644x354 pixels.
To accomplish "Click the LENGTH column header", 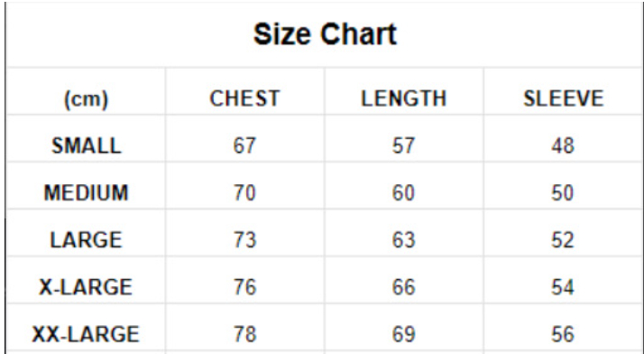I will (x=404, y=98).
